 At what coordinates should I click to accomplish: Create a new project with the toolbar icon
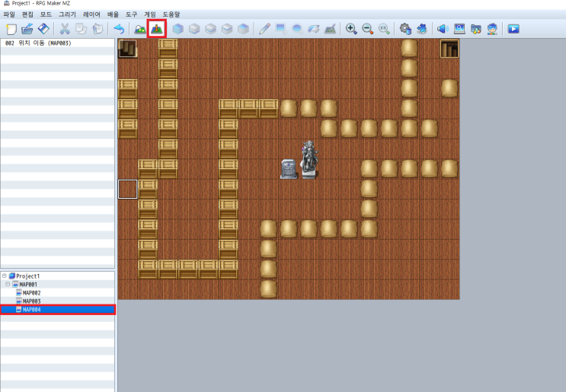pos(11,29)
